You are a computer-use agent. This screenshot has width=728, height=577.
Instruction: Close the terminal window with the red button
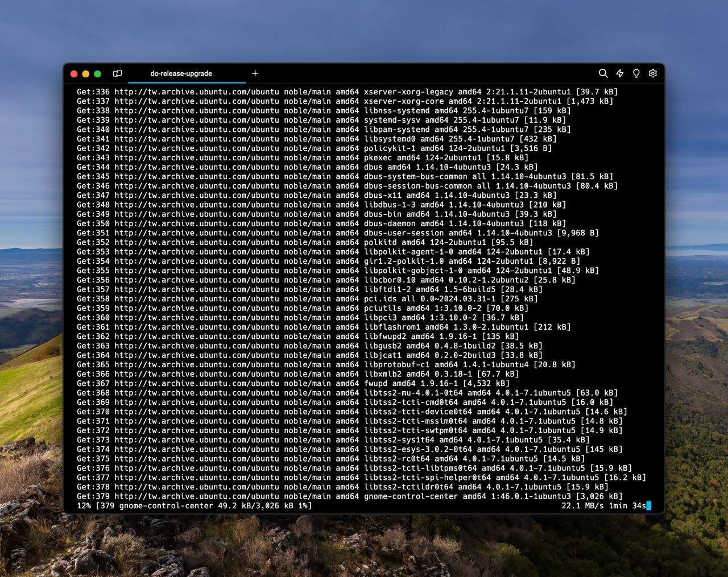pos(74,74)
